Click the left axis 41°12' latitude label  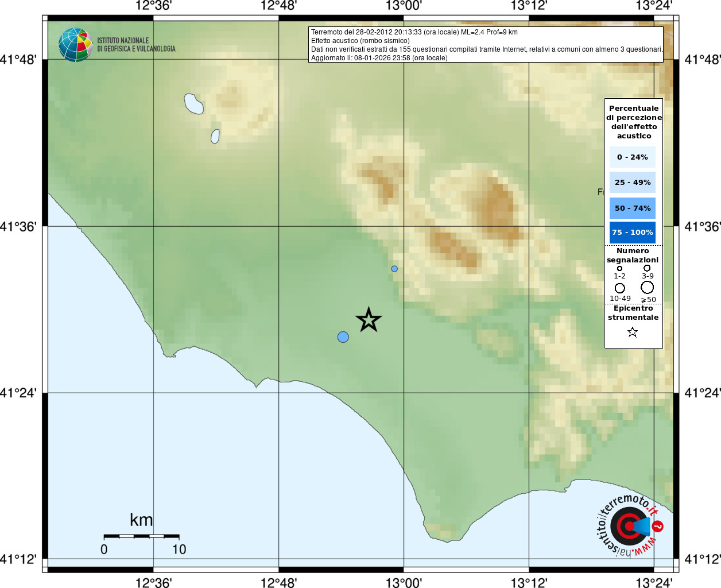point(18,559)
